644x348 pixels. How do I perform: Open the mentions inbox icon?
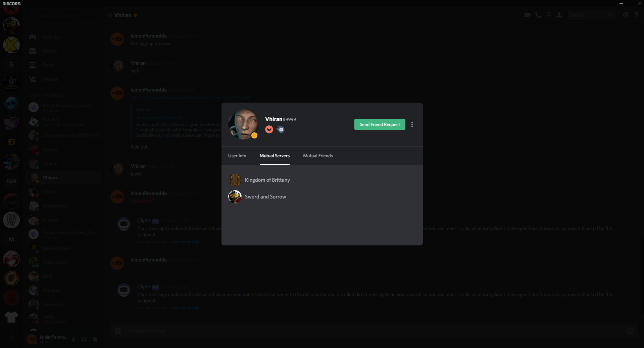pyautogui.click(x=626, y=15)
